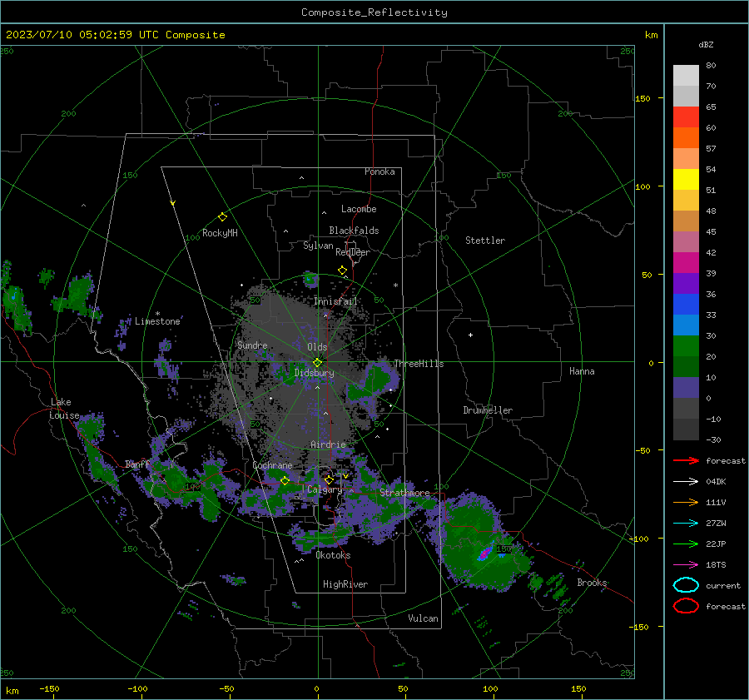Viewport: 749px width, 700px height.
Task: Click the red forecast ellipse icon
Action: (x=686, y=606)
